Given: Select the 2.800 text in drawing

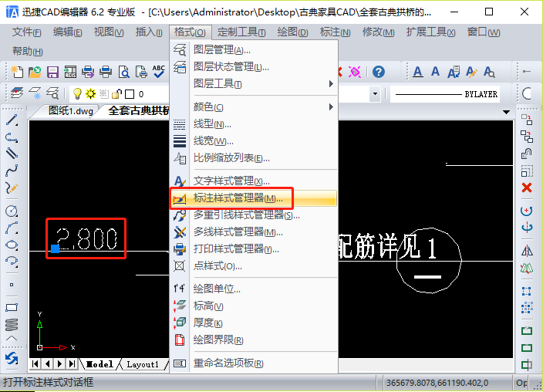Looking at the screenshot, I should point(86,238).
